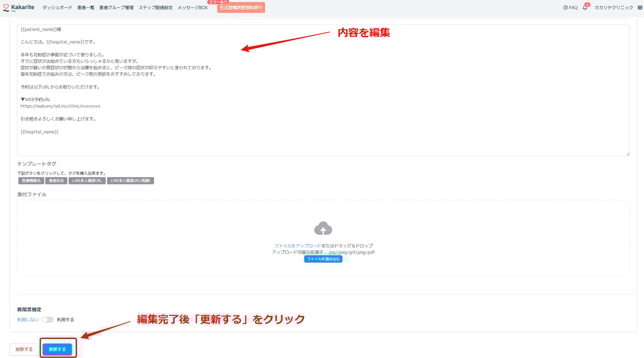Select the 利用しない option label

pos(28,319)
